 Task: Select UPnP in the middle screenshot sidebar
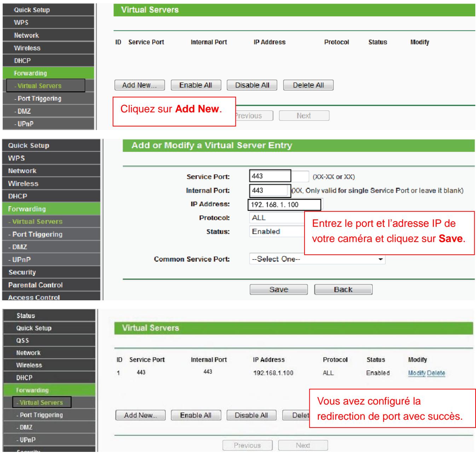point(51,260)
